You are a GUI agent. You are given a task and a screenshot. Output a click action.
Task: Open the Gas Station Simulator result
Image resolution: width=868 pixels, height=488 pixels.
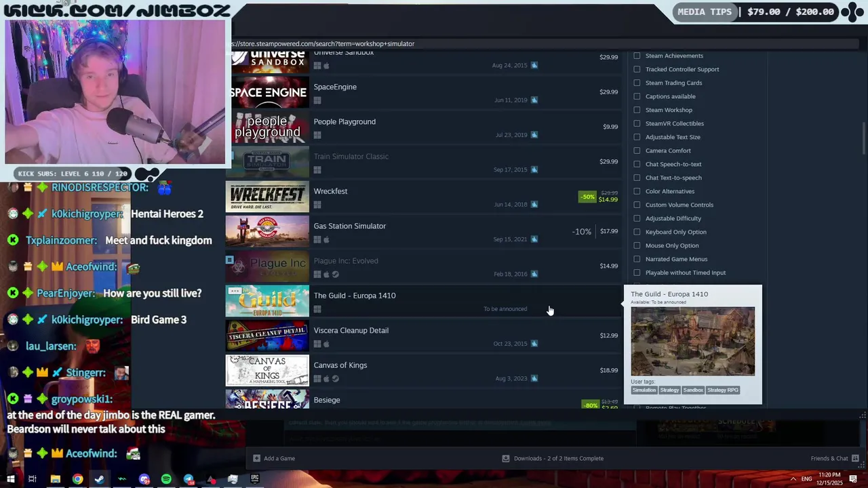424,231
